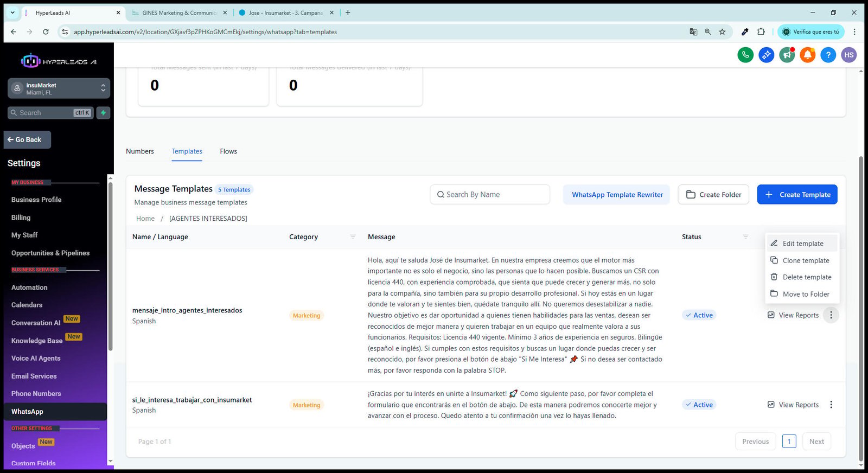Open Conversation AI in sidebar
The height and width of the screenshot is (473, 868).
(x=36, y=323)
